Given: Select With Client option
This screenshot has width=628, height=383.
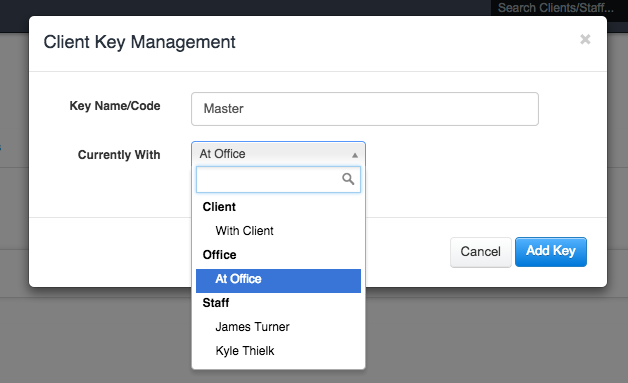Looking at the screenshot, I should click(278, 231).
